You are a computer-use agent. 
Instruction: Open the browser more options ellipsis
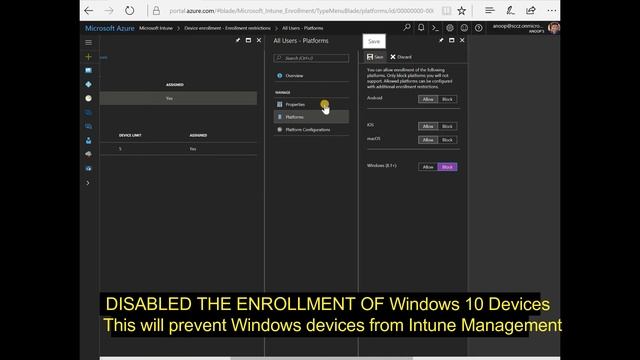point(551,11)
